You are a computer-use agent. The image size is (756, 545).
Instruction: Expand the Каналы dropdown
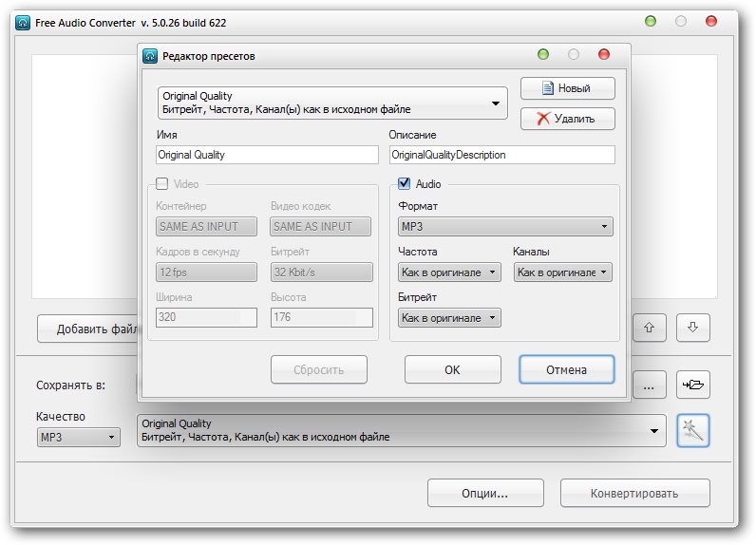point(563,272)
